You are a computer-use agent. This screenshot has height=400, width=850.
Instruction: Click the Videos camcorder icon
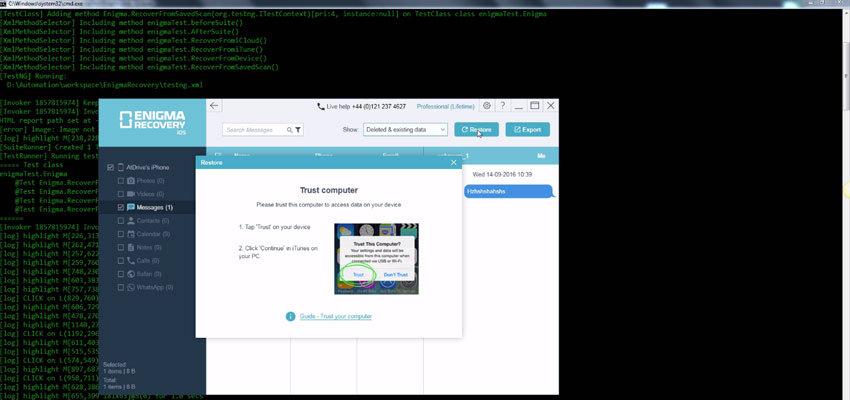[x=131, y=193]
